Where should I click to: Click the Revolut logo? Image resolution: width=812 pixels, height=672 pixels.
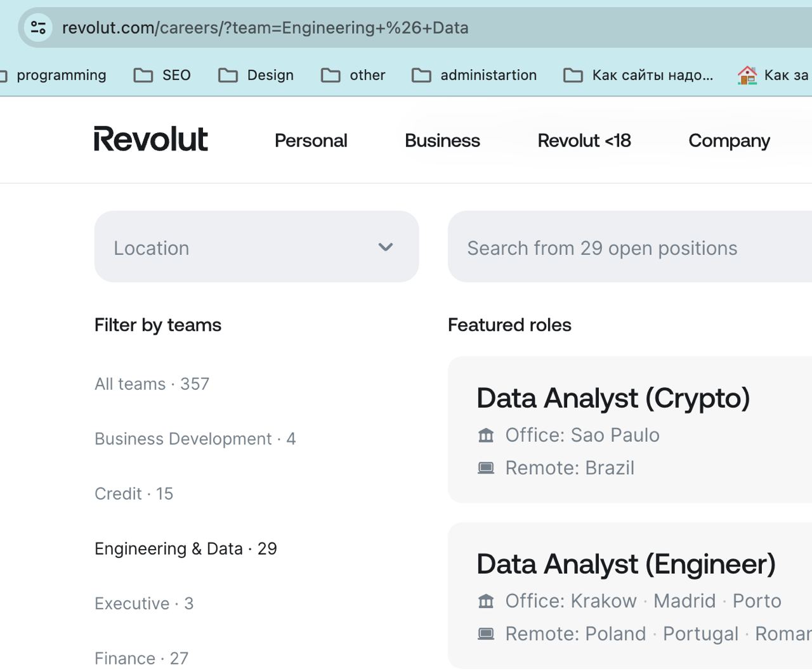pos(151,139)
